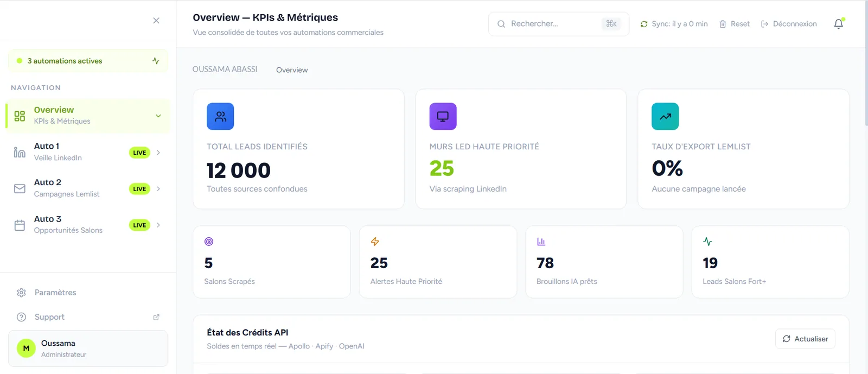
Task: Click the teal trending icon in Taux d'export card
Action: click(665, 116)
